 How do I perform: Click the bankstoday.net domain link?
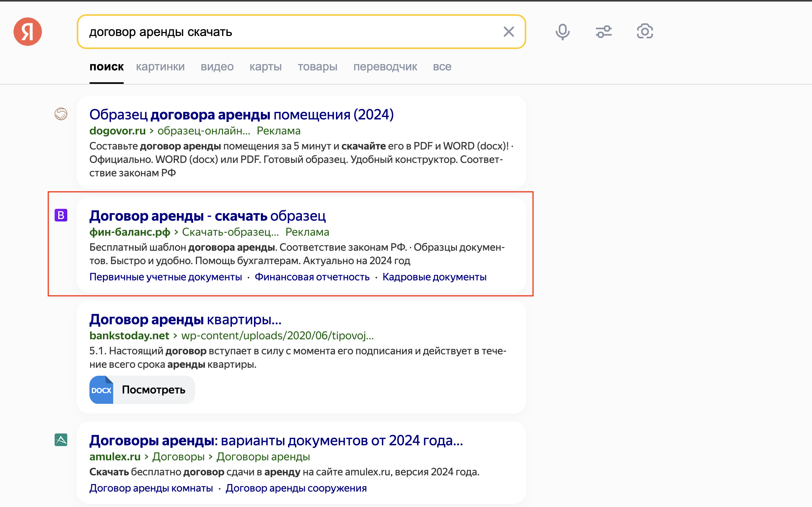click(x=129, y=336)
